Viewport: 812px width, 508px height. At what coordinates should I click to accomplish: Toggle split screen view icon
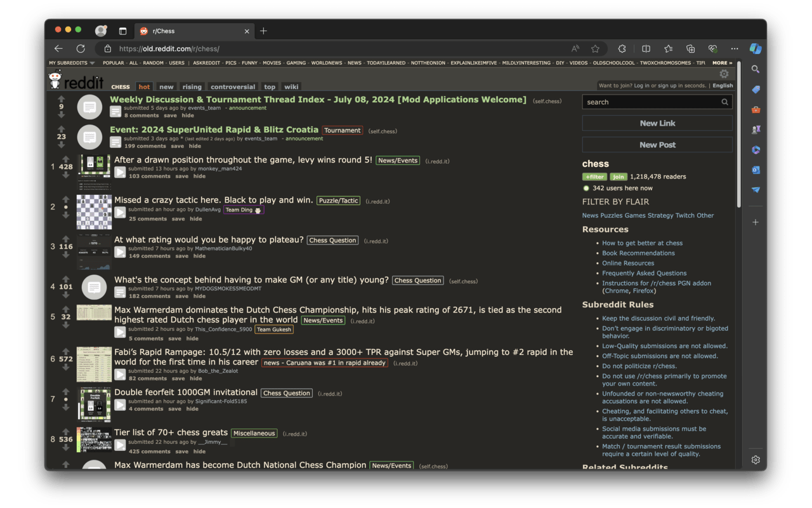coord(646,48)
